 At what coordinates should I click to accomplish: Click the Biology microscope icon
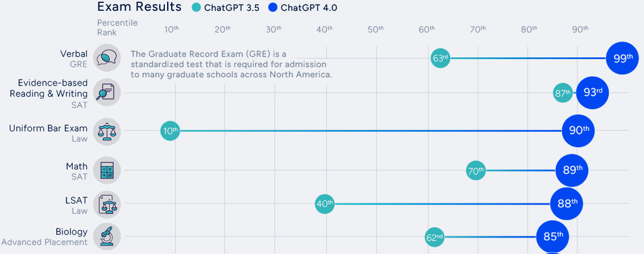107,236
